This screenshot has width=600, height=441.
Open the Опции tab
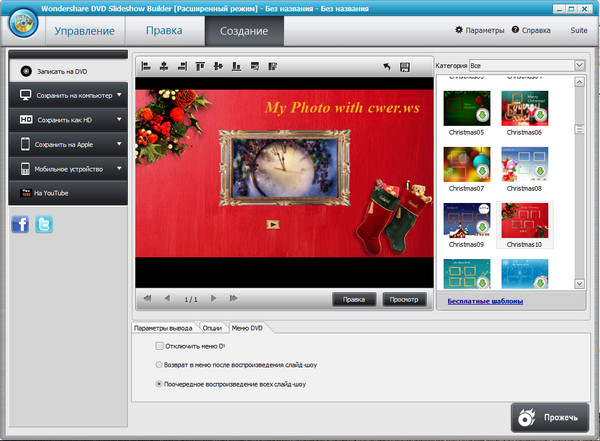tap(212, 328)
